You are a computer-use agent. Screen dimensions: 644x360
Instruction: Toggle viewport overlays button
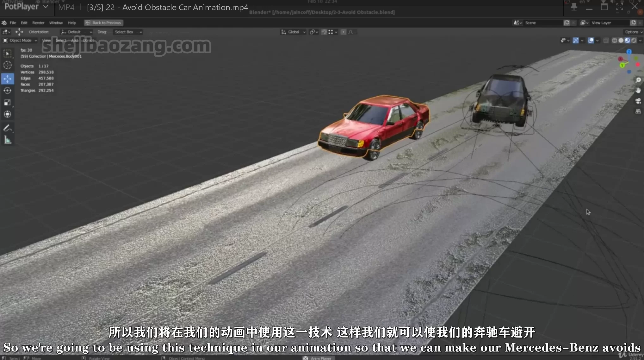(591, 41)
